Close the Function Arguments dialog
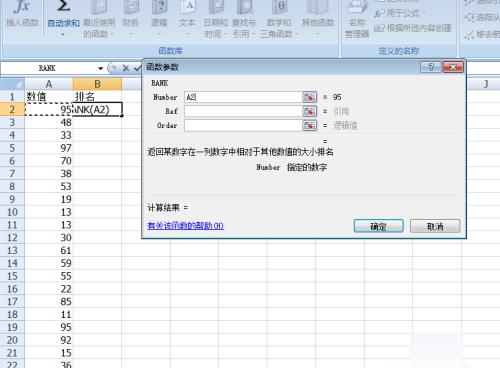The height and width of the screenshot is (368, 500). click(x=453, y=67)
